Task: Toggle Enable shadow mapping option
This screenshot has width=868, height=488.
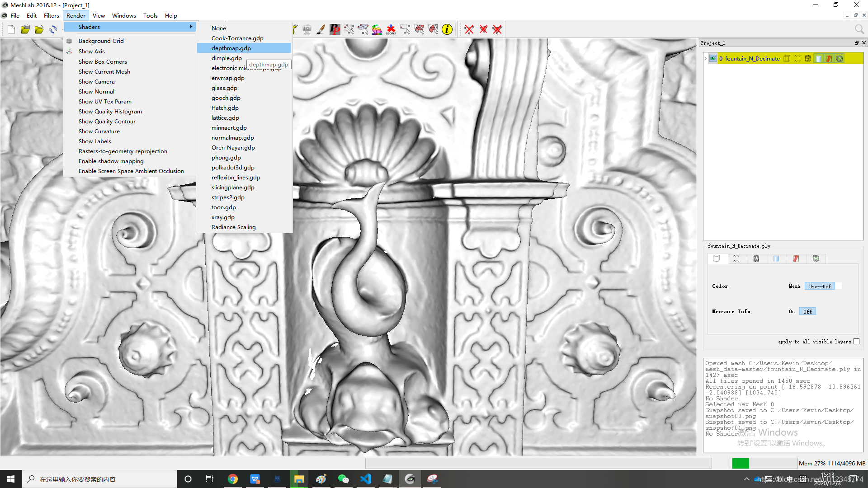Action: click(111, 161)
